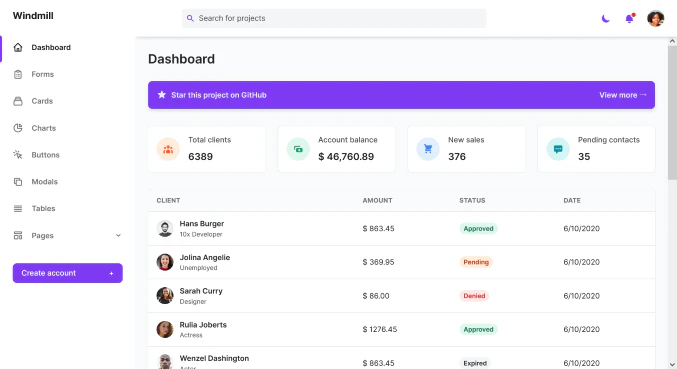Click Sarah Curry's avatar
The image size is (677, 369).
coord(165,296)
